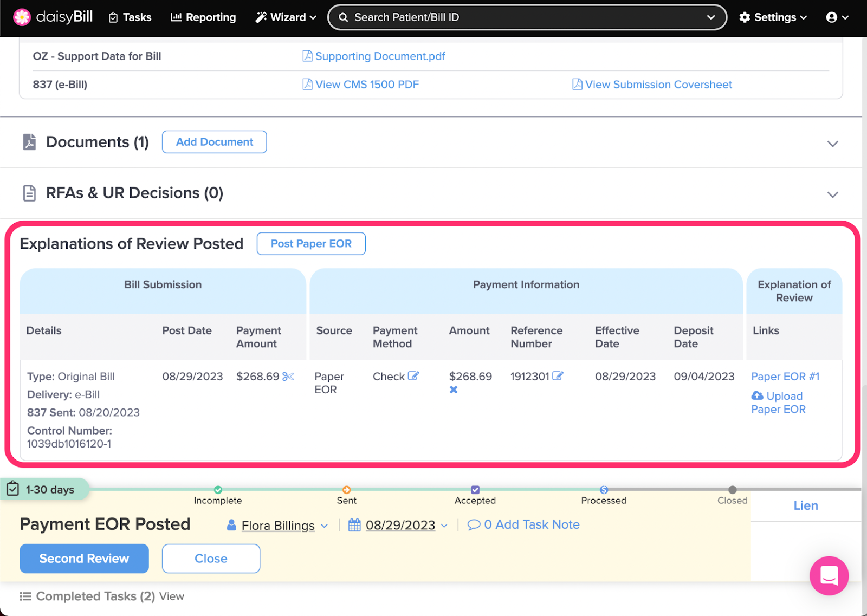Expand the RFAs & UR Decisions section

832,194
